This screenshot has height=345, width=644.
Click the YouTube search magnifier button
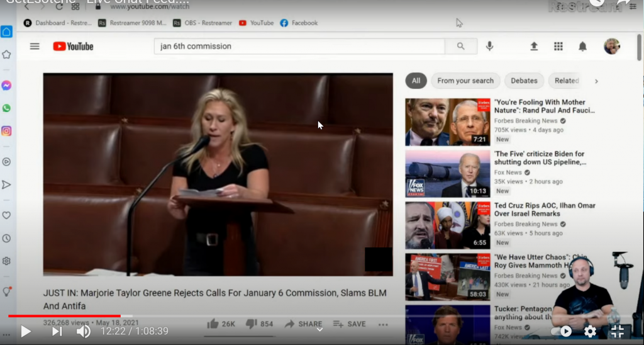click(461, 47)
